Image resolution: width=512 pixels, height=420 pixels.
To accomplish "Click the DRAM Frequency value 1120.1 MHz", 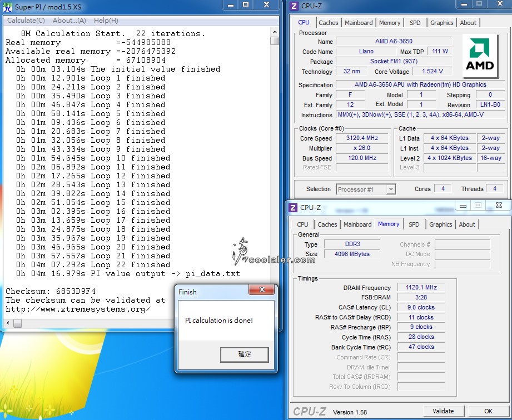I will pyautogui.click(x=421, y=288).
